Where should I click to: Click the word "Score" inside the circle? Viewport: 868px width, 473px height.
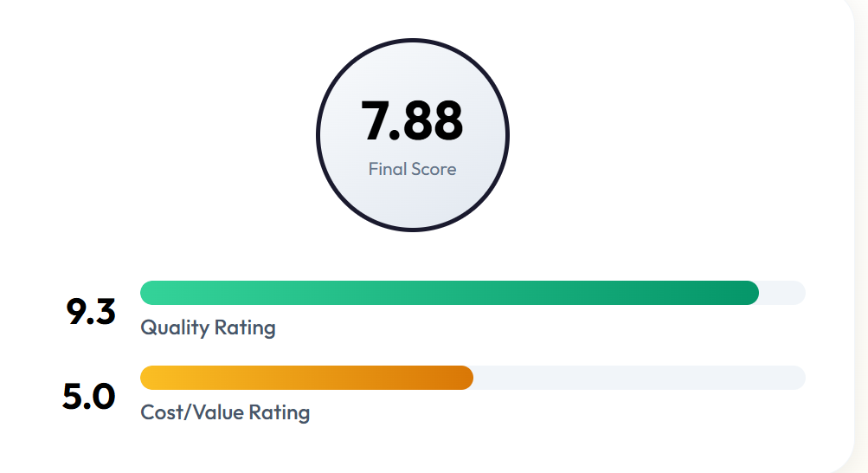434,169
